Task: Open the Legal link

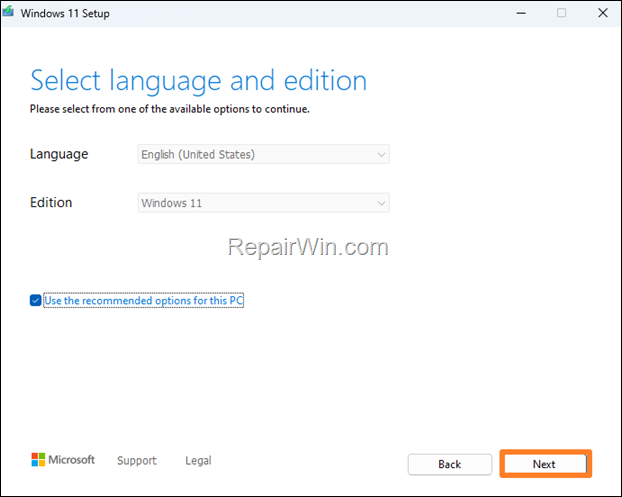Action: (198, 460)
